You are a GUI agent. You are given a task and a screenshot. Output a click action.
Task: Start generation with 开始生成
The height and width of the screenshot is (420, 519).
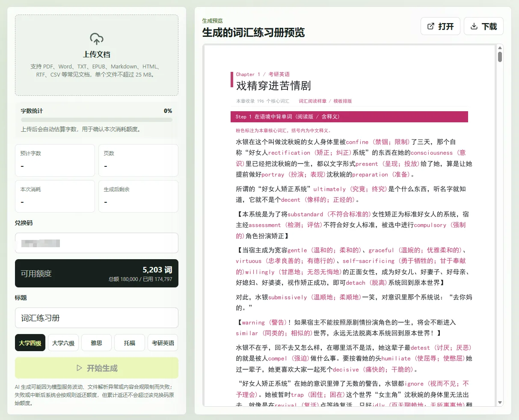coord(97,368)
